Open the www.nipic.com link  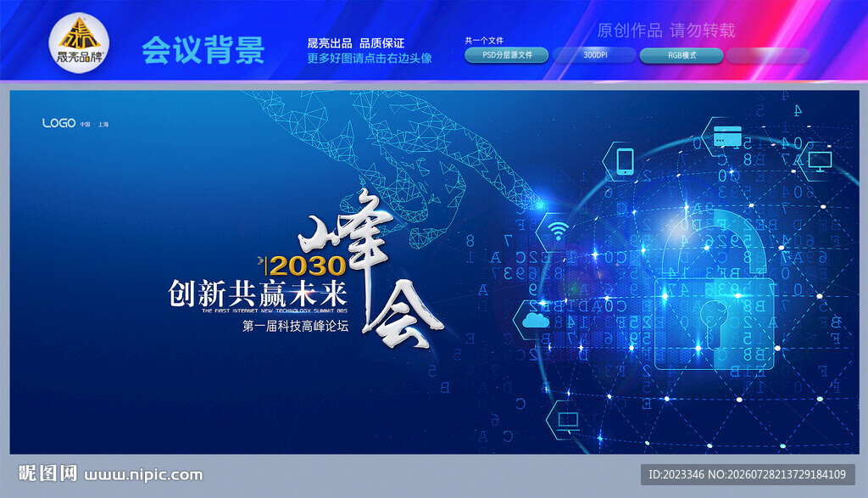(143, 475)
